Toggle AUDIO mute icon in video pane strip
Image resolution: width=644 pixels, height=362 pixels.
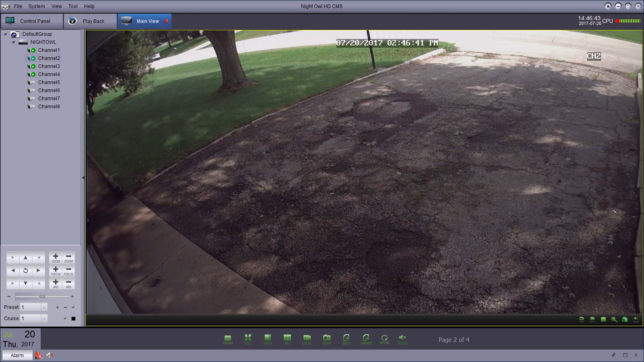click(x=636, y=319)
